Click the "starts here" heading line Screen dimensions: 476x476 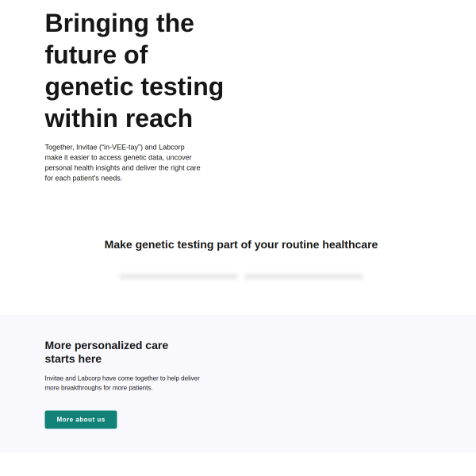click(x=73, y=359)
